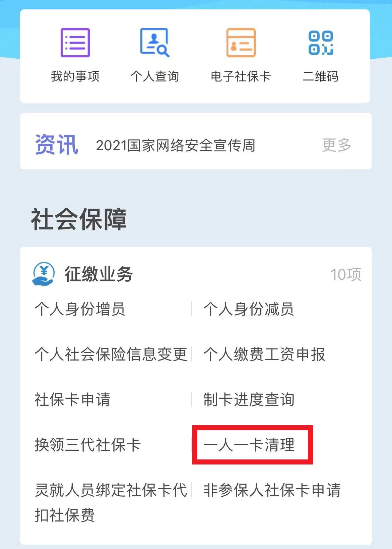Choose 制卡进度查询
The width and height of the screenshot is (392, 549).
coord(249,399)
